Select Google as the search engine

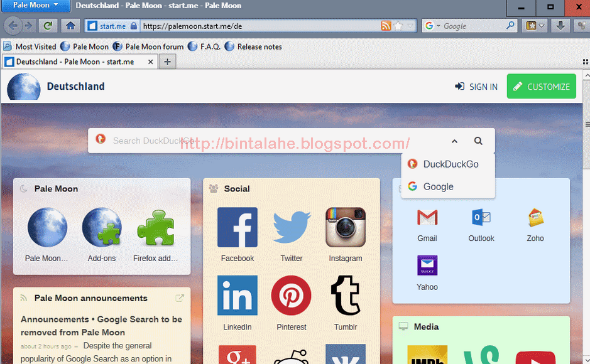tap(438, 186)
